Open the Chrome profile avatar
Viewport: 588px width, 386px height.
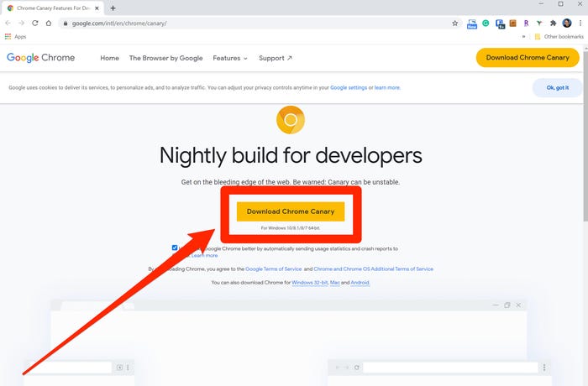tap(567, 23)
